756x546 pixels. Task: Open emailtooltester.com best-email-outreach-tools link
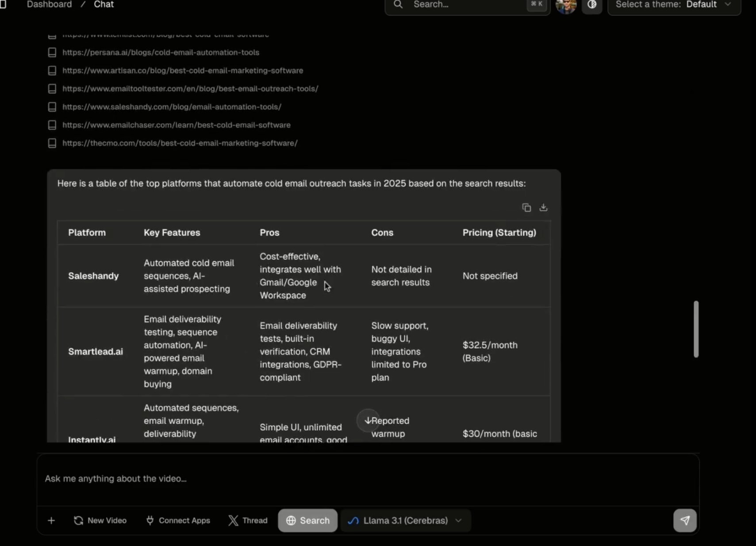click(x=190, y=88)
